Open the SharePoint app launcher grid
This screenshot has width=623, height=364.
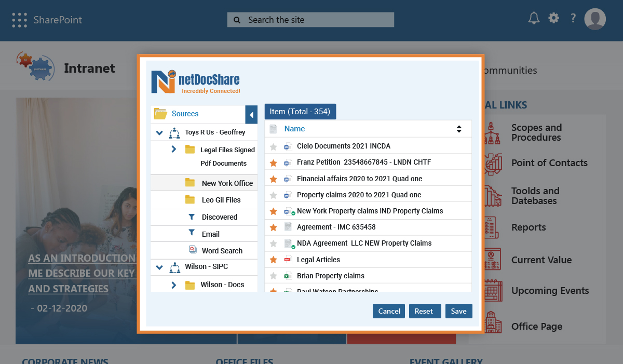(19, 20)
